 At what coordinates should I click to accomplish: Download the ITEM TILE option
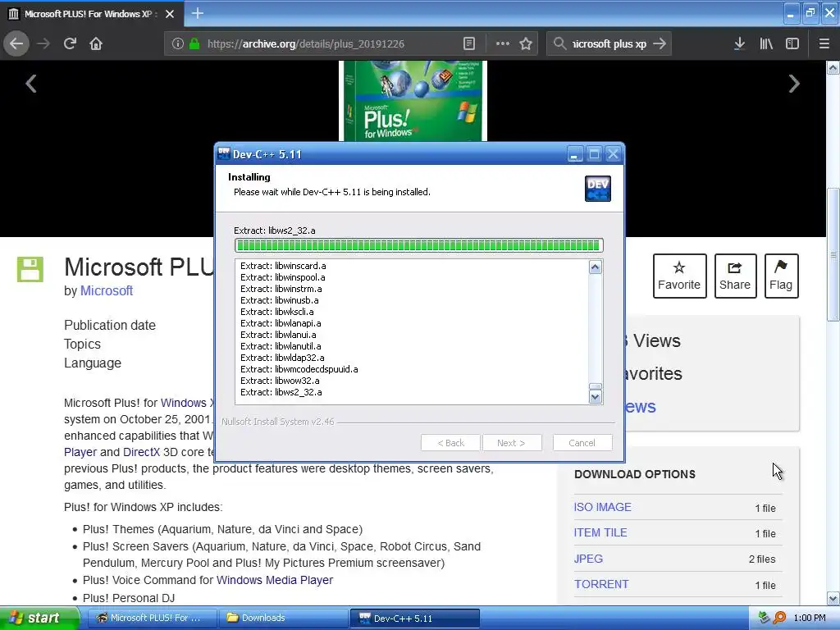coord(600,532)
